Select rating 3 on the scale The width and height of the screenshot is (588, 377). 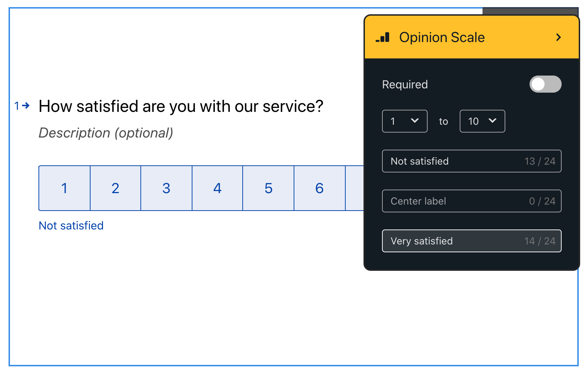[x=166, y=188]
